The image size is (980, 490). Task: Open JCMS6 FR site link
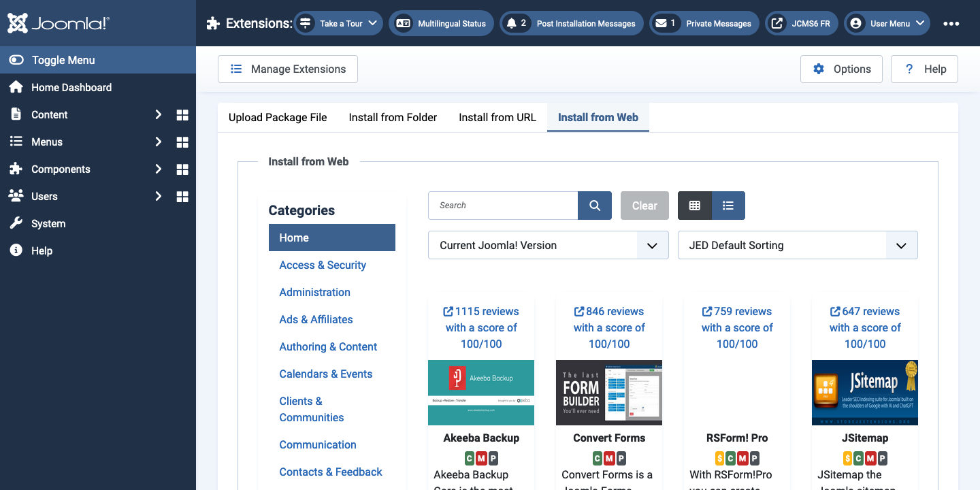[802, 23]
